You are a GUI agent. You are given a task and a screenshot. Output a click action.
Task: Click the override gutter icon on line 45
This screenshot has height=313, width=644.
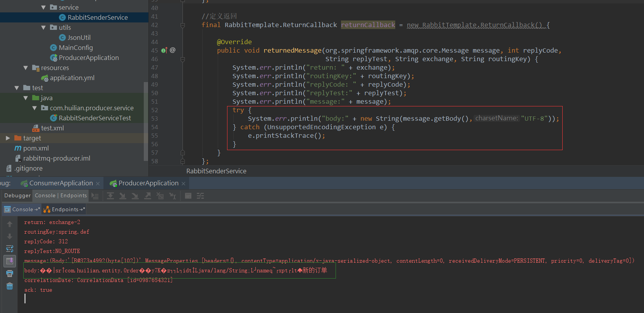pos(164,50)
